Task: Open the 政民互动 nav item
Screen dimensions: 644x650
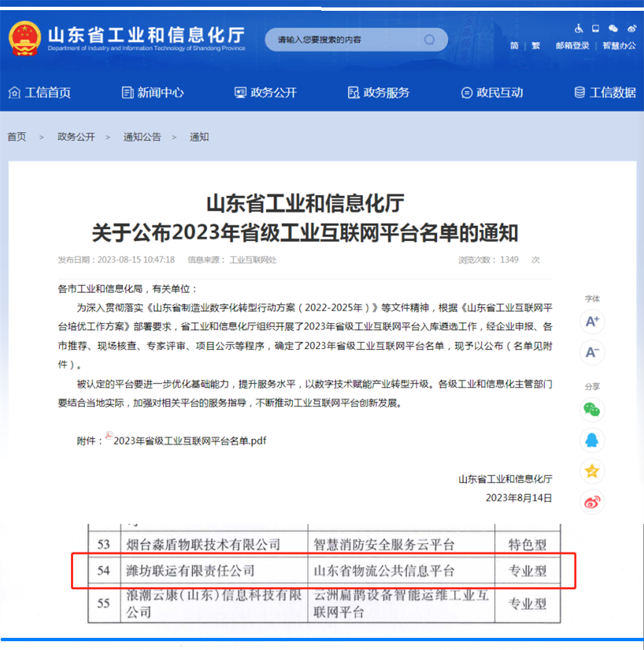Action: (492, 92)
